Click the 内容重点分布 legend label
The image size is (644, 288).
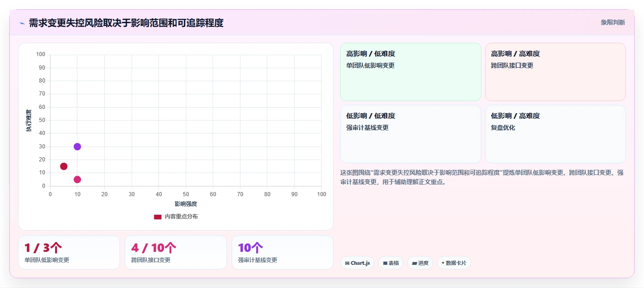pyautogui.click(x=181, y=217)
